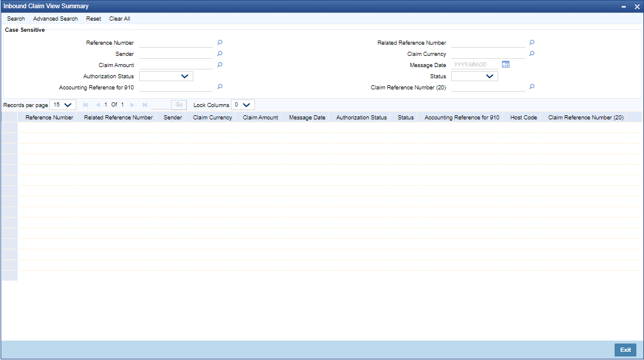Viewport: 644px width, 360px height.
Task: Focus the Accounting Reference for 910 input
Action: [x=176, y=86]
